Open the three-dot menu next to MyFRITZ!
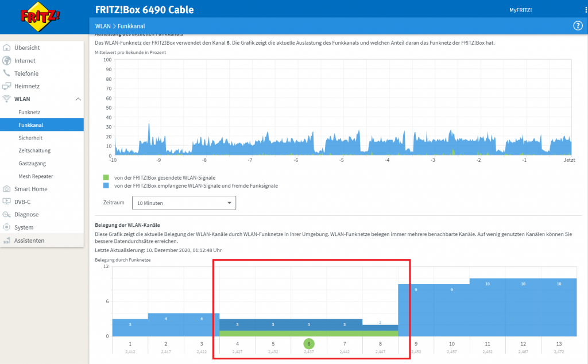588x364 pixels. (586, 10)
